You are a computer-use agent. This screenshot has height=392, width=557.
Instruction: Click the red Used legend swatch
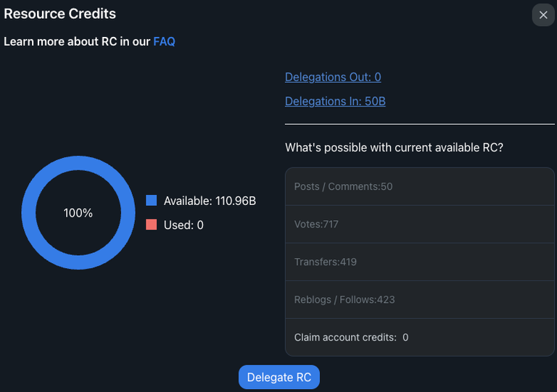[152, 225]
